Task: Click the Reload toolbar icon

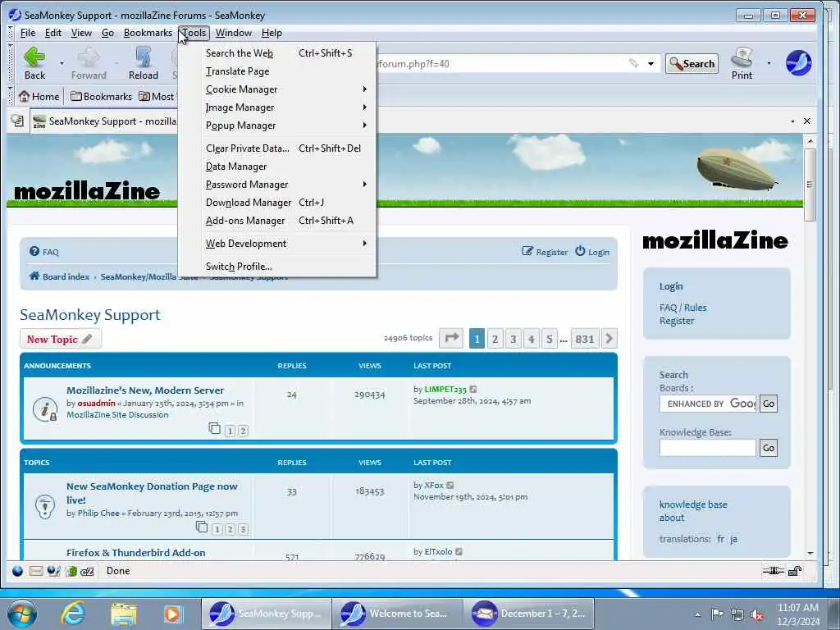Action: tap(143, 57)
